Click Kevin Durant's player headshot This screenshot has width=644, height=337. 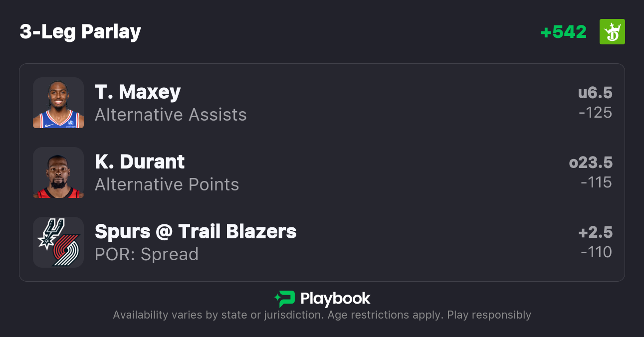coord(58,172)
